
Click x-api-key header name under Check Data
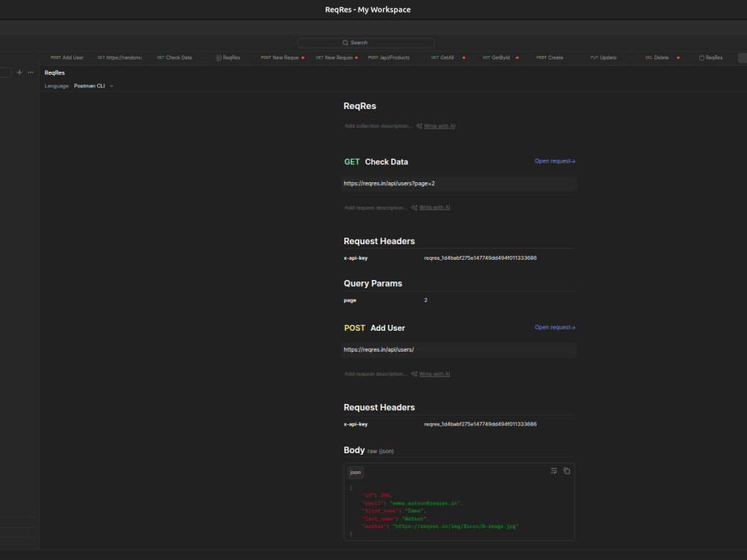click(x=356, y=258)
